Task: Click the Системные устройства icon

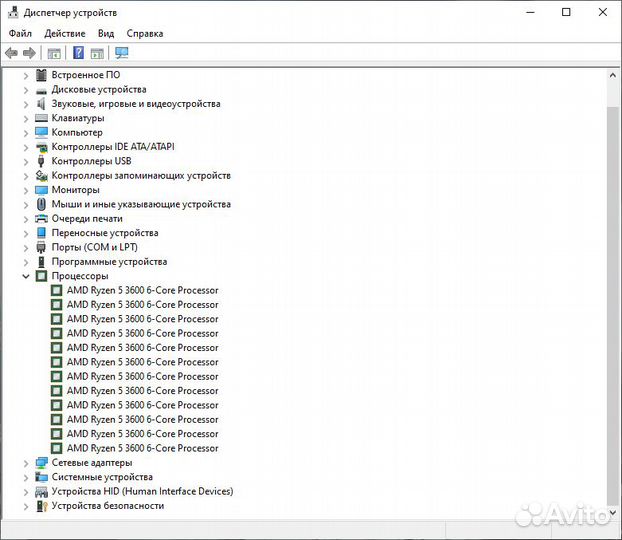Action: coord(41,477)
